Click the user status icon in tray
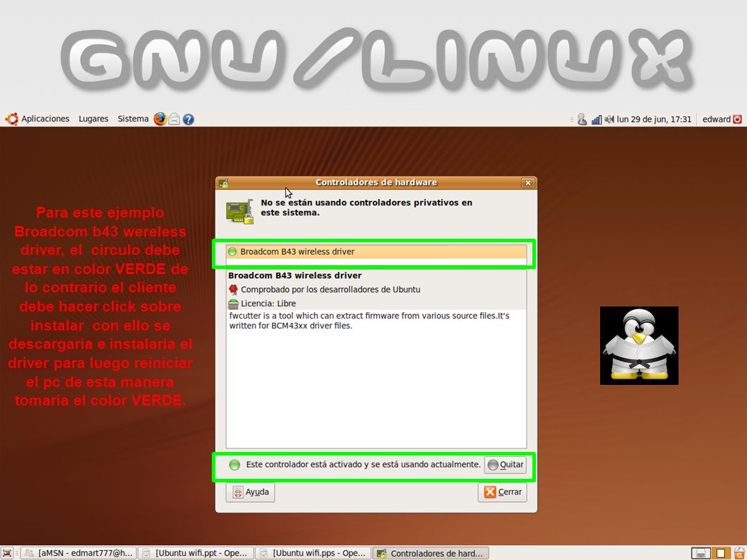Image resolution: width=747 pixels, height=560 pixels. [x=582, y=119]
